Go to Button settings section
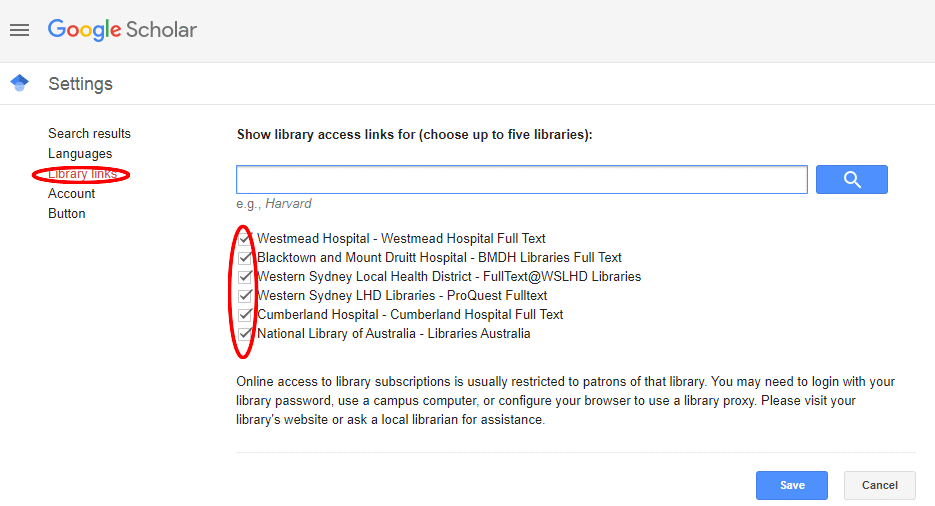Viewport: 935px width, 506px height. [x=67, y=213]
